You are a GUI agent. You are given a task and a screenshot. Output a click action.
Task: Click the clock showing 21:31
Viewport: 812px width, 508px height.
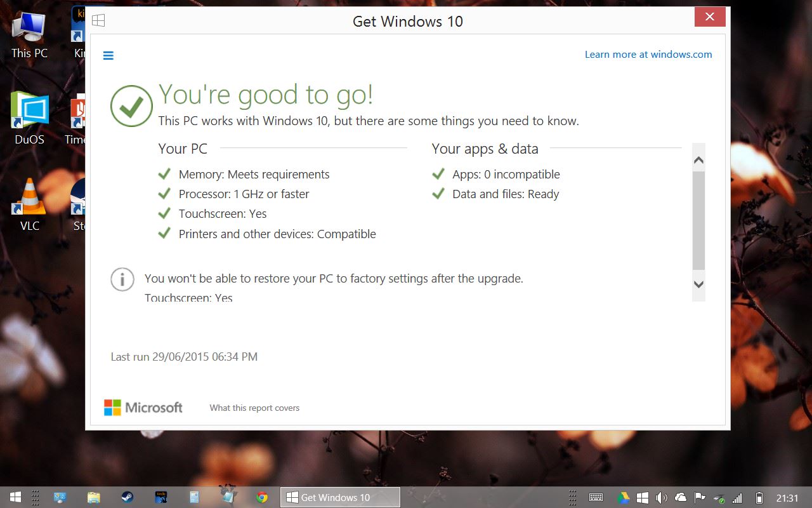[x=787, y=498]
